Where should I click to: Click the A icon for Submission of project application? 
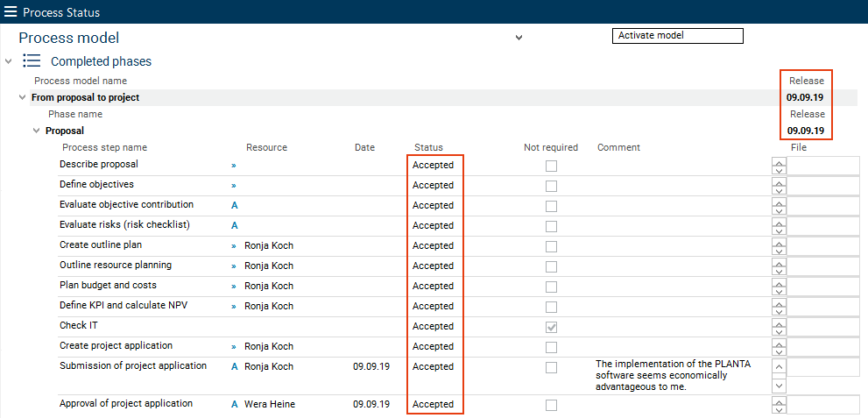pyautogui.click(x=234, y=366)
